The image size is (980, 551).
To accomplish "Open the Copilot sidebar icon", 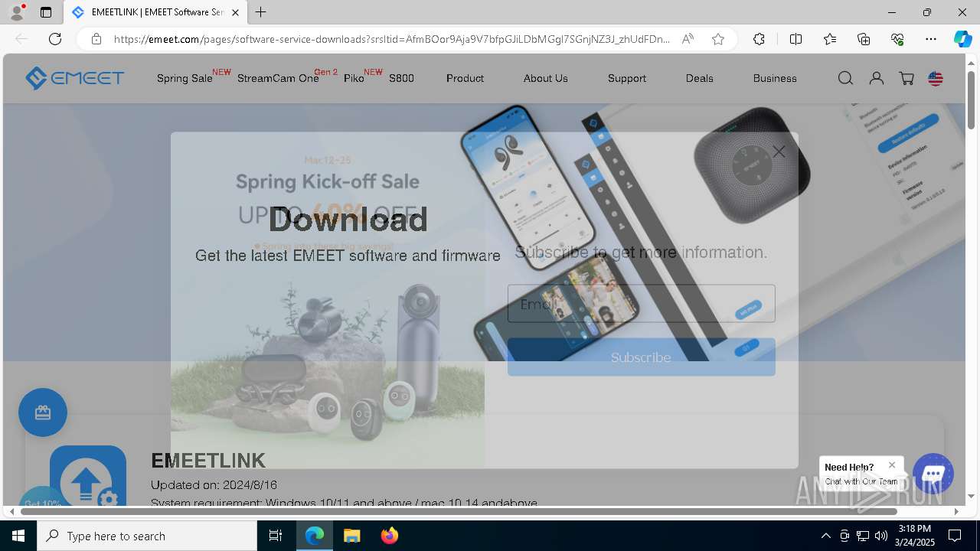I will 963,39.
